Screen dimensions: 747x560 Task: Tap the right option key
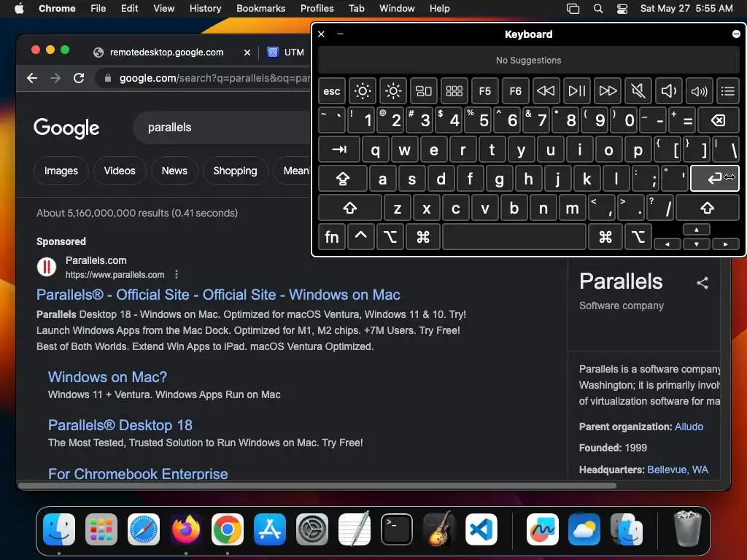[638, 237]
